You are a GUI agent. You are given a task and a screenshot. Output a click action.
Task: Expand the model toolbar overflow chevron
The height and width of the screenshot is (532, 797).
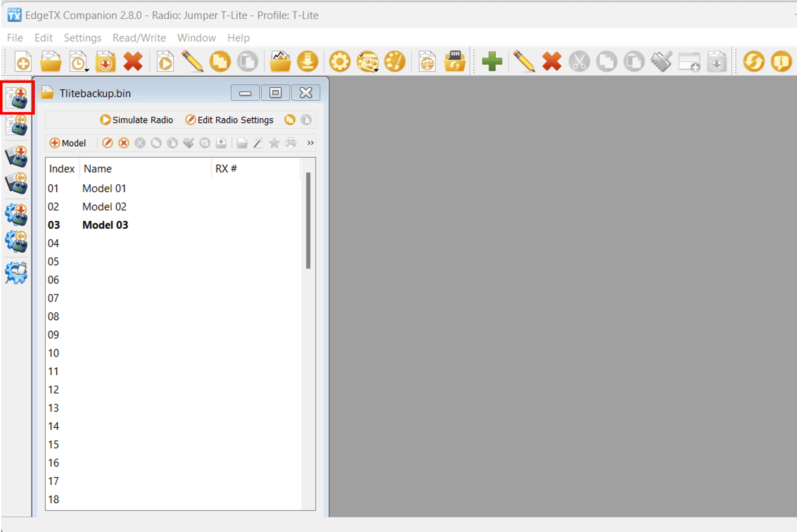(x=310, y=143)
